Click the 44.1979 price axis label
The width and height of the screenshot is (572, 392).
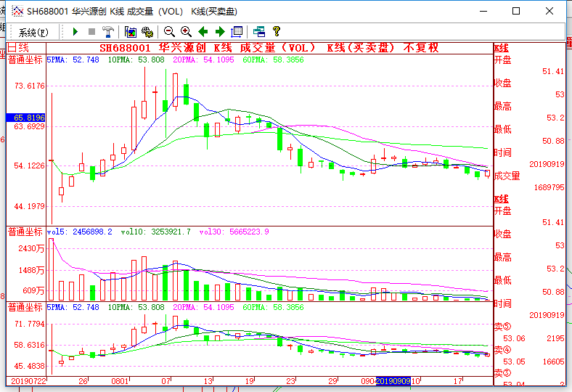[29, 206]
